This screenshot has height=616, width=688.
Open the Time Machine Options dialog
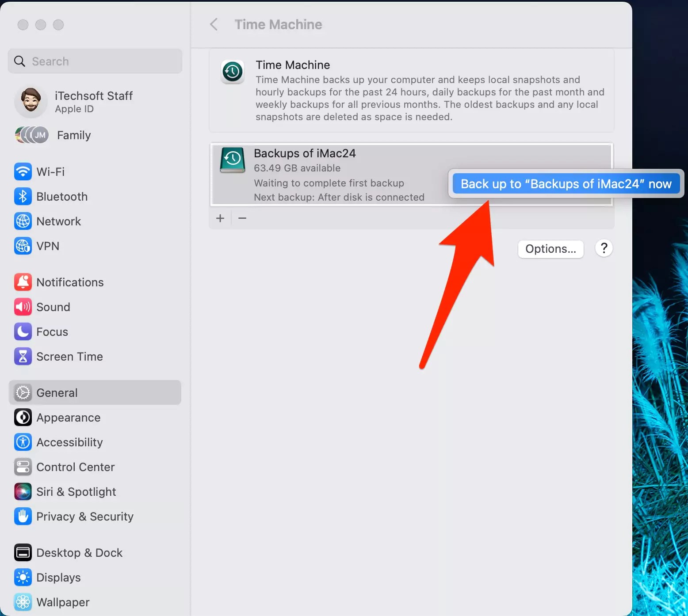tap(550, 249)
